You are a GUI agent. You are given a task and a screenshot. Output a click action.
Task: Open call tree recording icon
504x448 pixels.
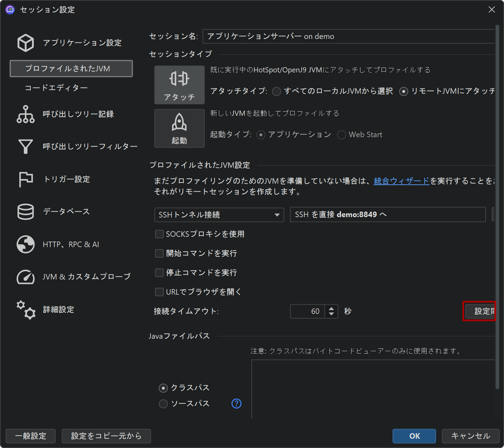click(25, 114)
